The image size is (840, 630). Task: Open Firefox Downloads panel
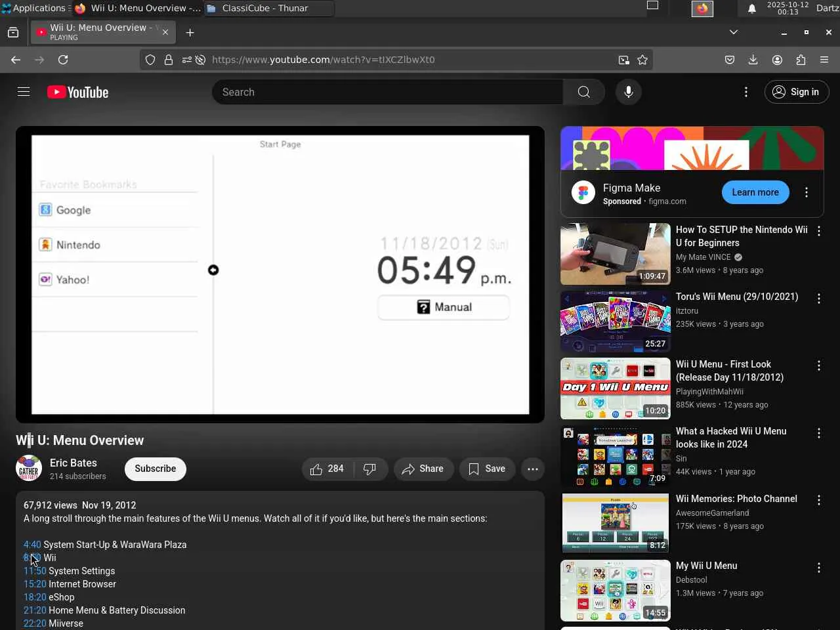coord(753,60)
